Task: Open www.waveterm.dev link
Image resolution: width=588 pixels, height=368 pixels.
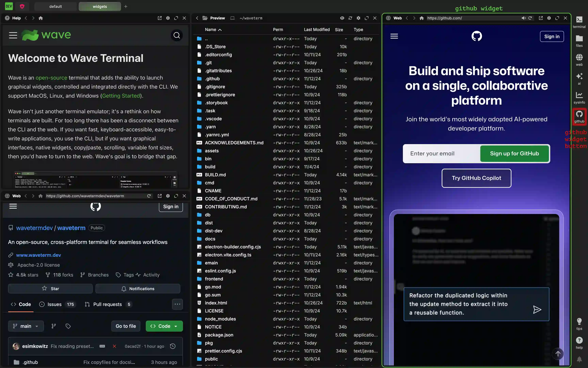Action: click(38, 255)
